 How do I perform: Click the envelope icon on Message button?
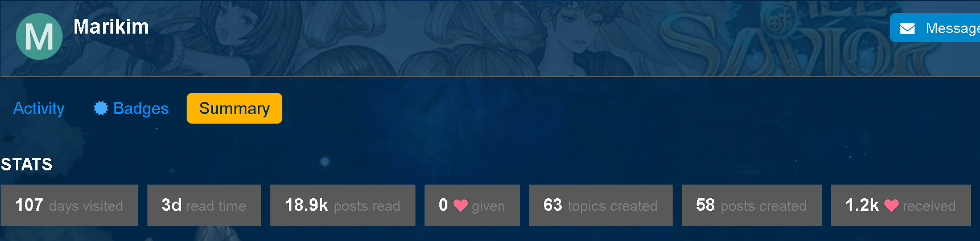coord(908,28)
